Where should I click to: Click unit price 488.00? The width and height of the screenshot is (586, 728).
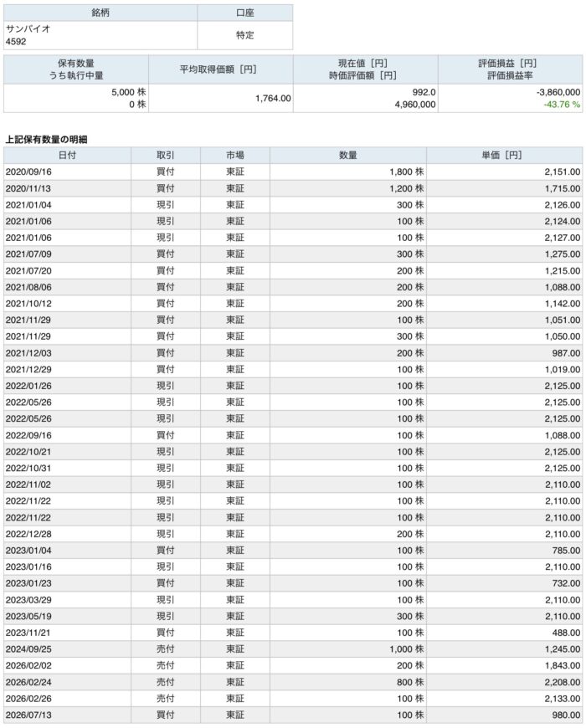pyautogui.click(x=566, y=633)
